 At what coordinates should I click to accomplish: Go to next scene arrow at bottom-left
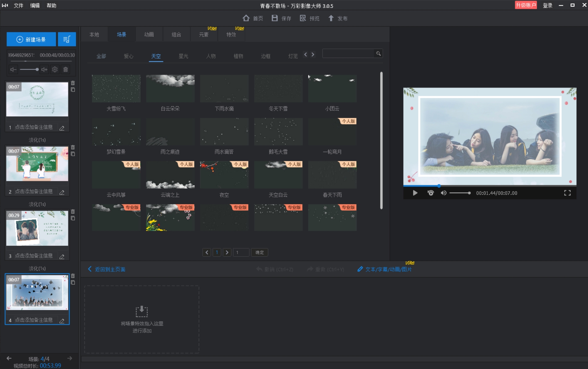(x=70, y=358)
